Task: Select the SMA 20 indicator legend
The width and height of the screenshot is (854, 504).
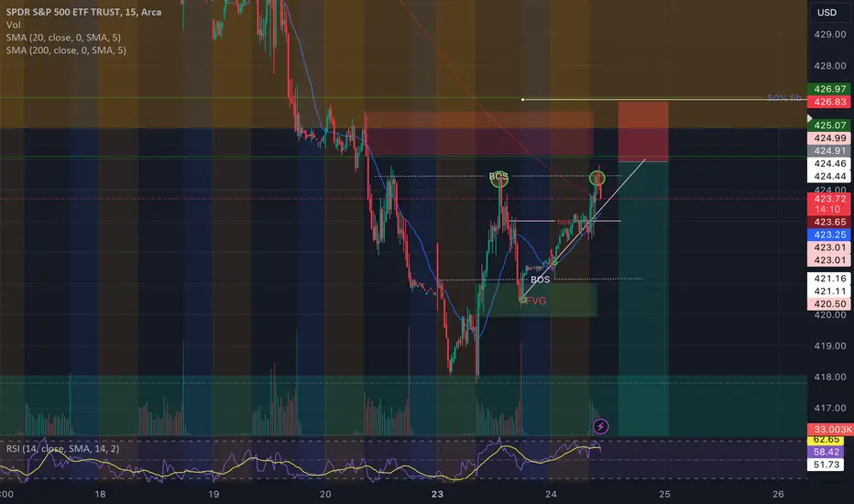Action: 64,37
